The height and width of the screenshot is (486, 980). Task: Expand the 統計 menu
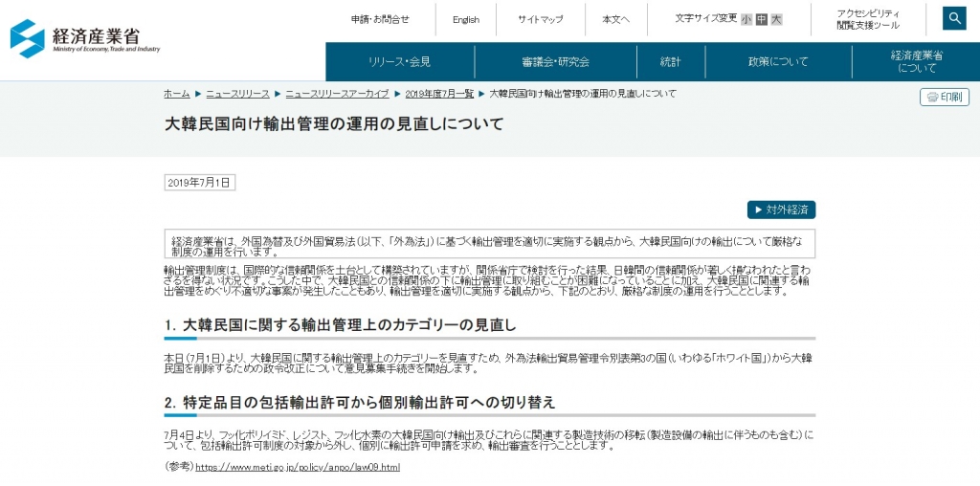coord(670,62)
